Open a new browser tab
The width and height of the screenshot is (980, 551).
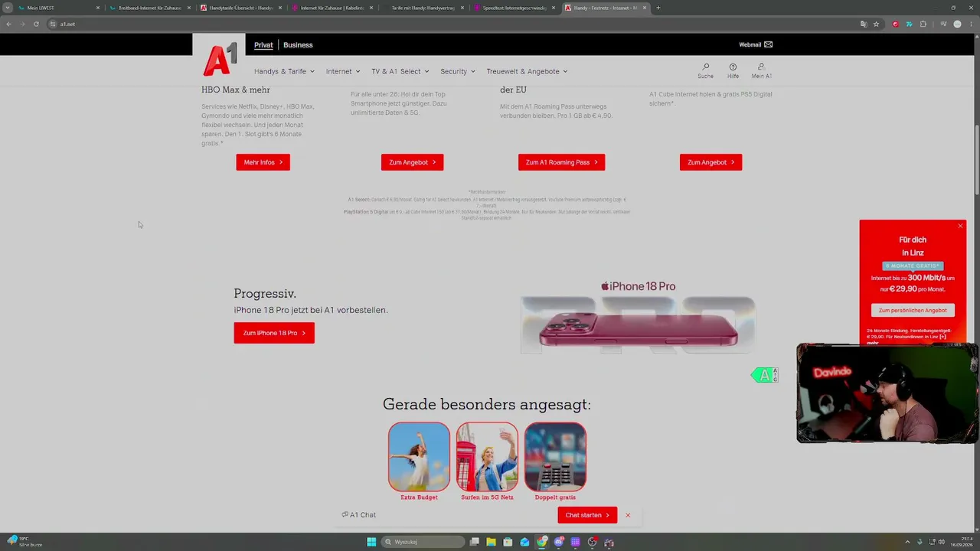click(658, 8)
